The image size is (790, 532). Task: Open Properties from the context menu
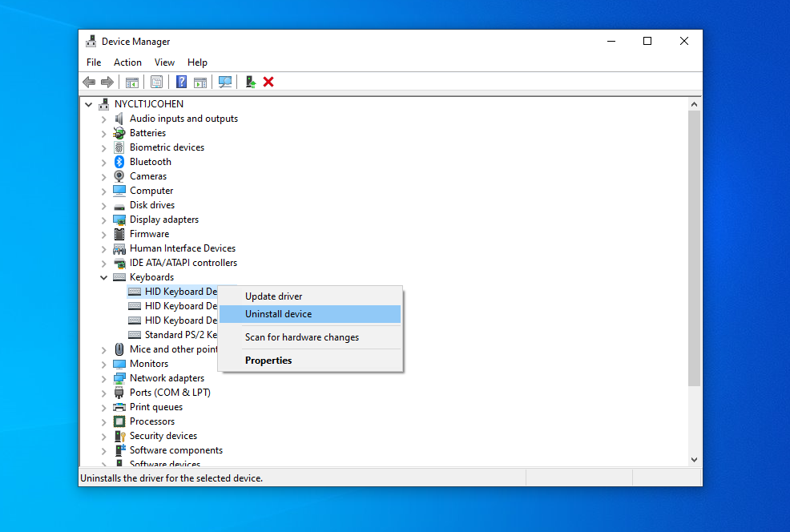click(268, 360)
